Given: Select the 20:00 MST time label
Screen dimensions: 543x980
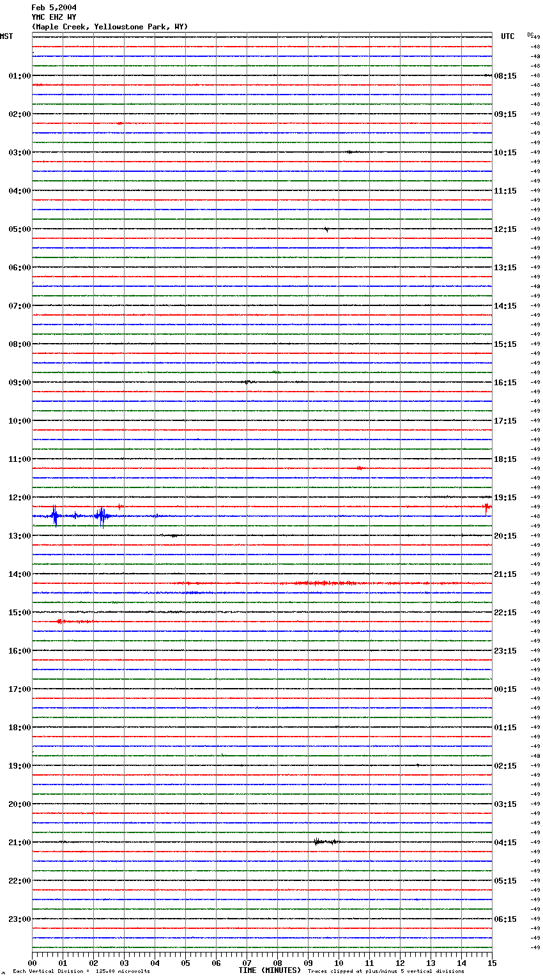Looking at the screenshot, I should pyautogui.click(x=20, y=804).
